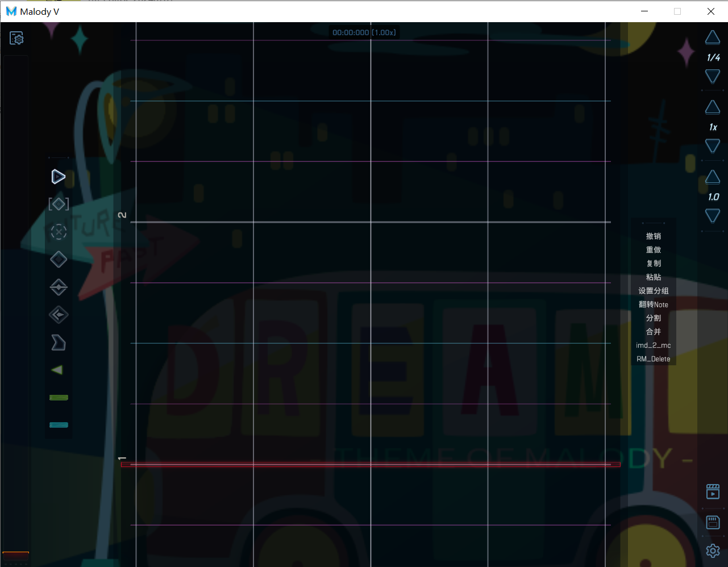Click RM_Delete in the edit menu
The width and height of the screenshot is (728, 567).
[654, 359]
